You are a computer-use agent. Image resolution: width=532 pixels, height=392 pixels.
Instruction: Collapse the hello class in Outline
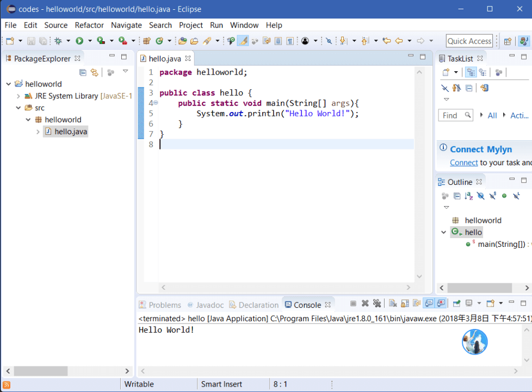[443, 232]
